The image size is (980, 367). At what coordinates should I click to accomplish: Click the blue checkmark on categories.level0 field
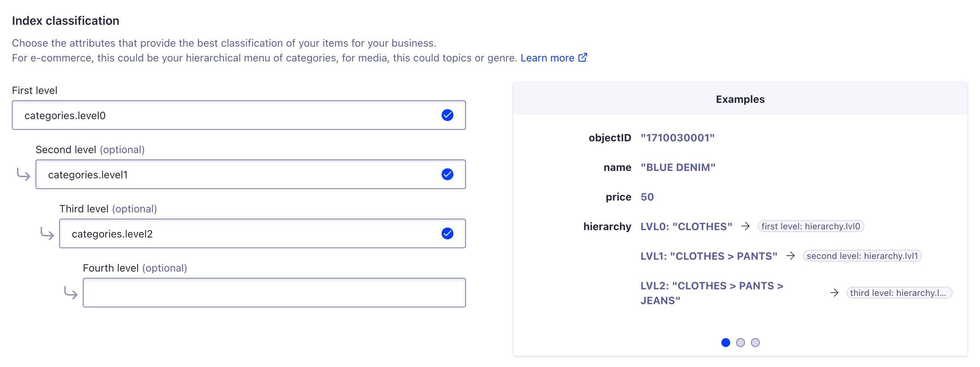[x=448, y=115]
